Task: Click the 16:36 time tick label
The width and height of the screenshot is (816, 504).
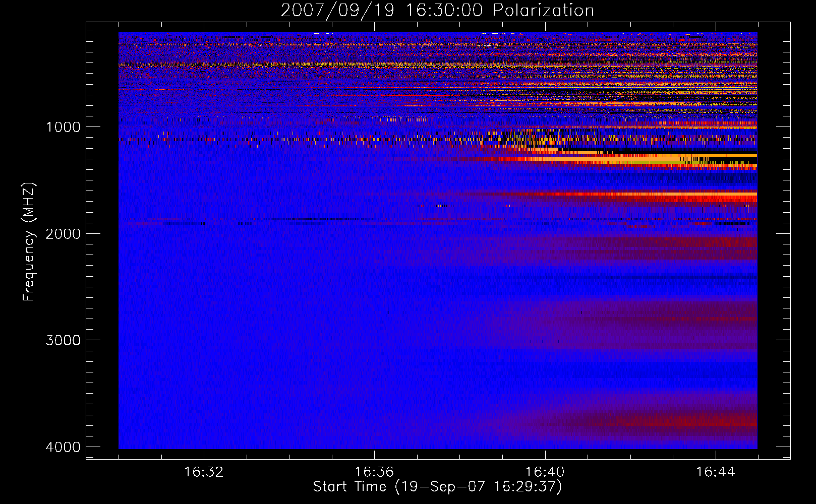Action: [374, 472]
